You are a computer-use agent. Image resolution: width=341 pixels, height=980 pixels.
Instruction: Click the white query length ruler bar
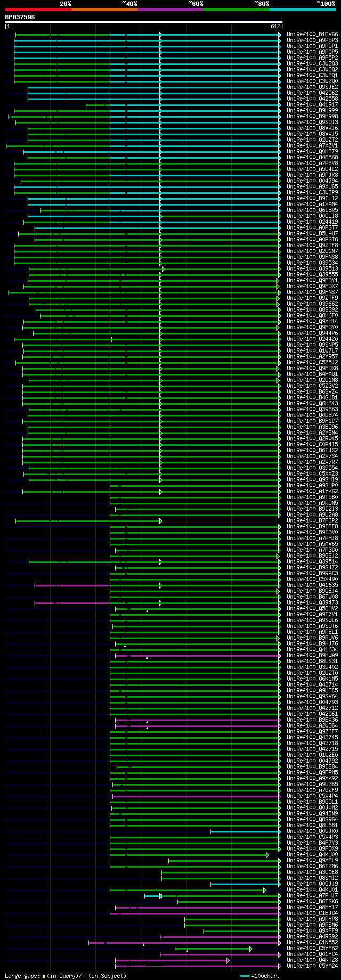144,22
